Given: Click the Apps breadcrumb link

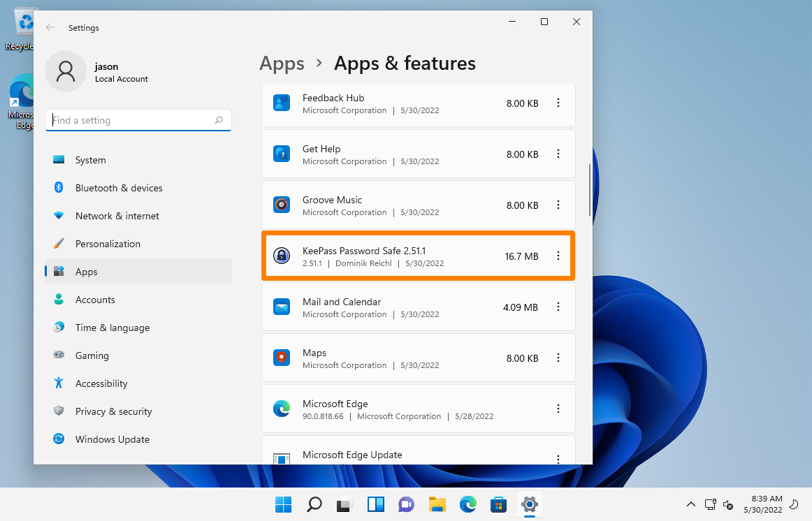Looking at the screenshot, I should coord(282,64).
